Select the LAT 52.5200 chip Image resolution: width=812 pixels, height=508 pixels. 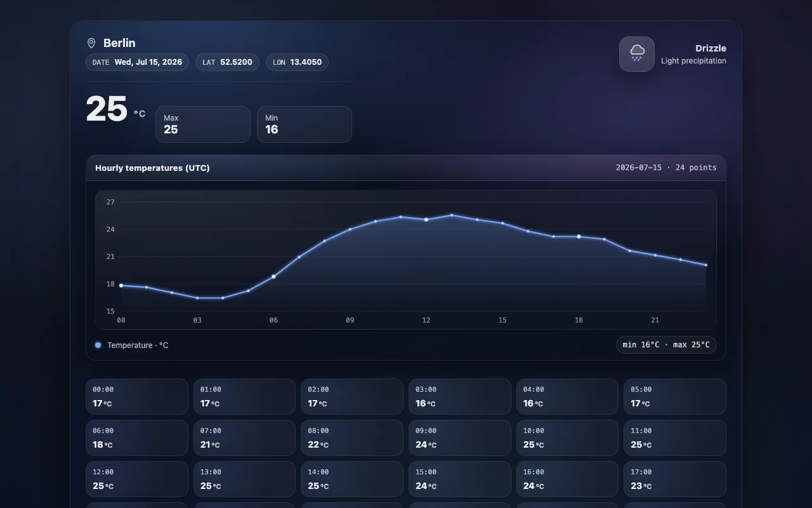[227, 62]
